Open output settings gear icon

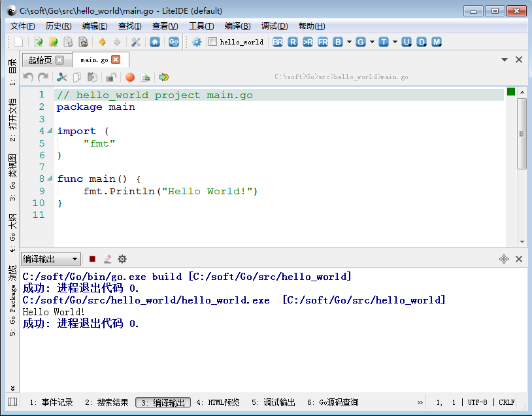pyautogui.click(x=122, y=259)
